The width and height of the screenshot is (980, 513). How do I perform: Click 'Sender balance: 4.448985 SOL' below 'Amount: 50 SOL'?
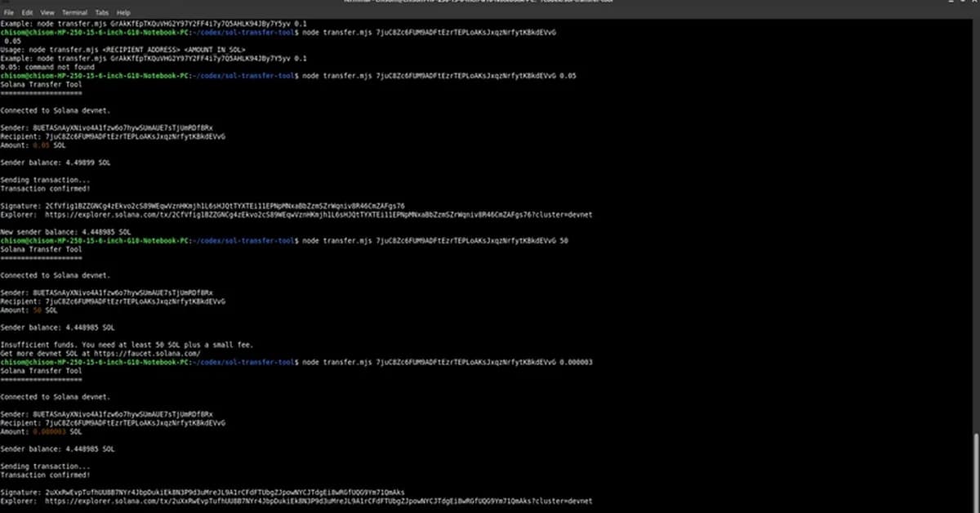57,328
